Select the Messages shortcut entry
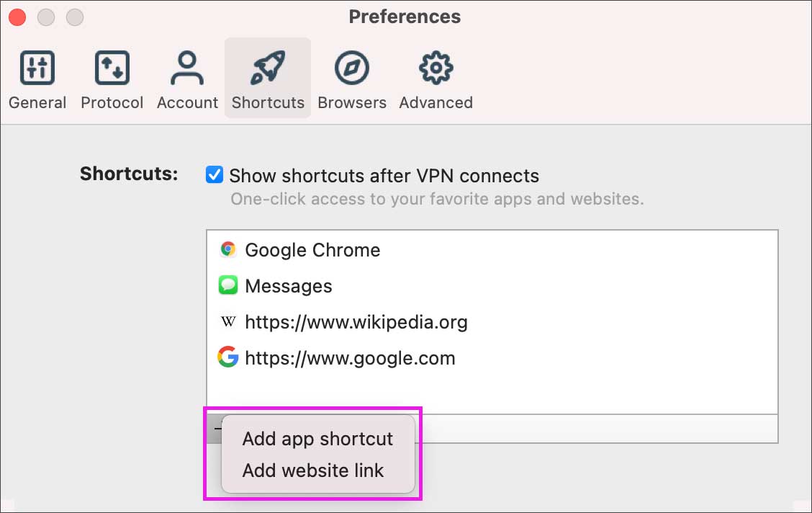Viewport: 812px width, 513px height. pyautogui.click(x=492, y=285)
